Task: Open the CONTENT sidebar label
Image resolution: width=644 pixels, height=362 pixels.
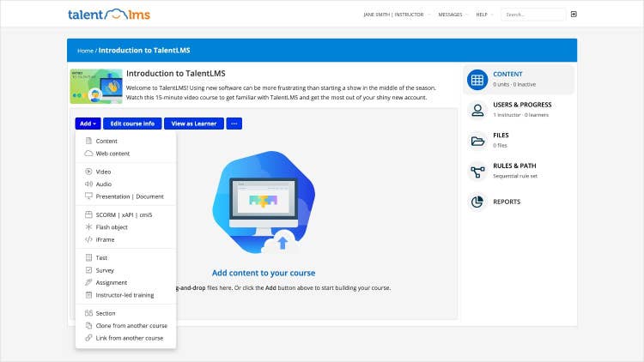Action: pyautogui.click(x=507, y=74)
